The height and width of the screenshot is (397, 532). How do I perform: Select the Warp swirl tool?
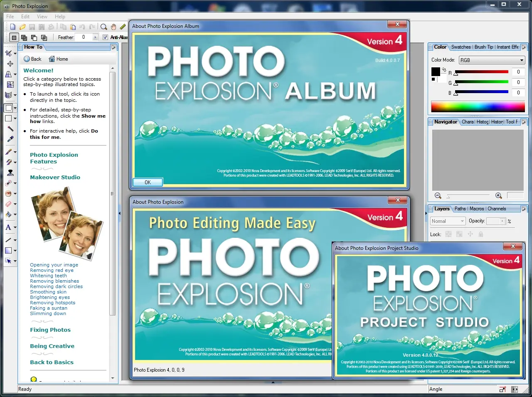tap(10, 84)
